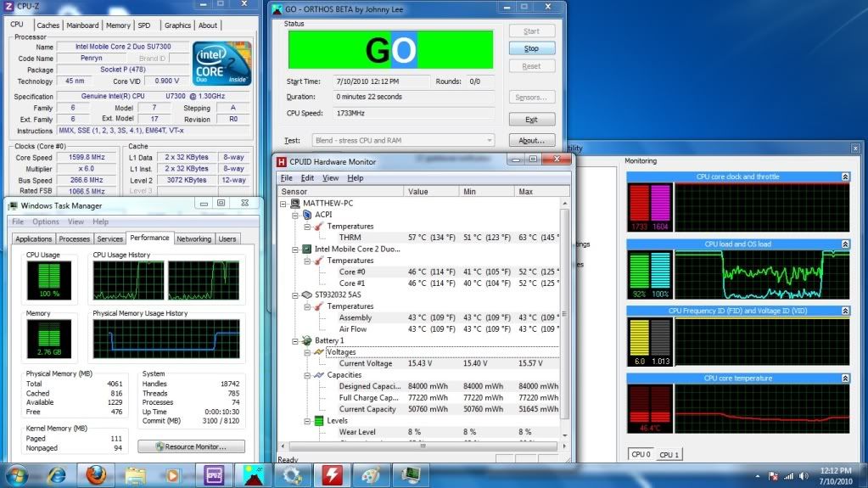Collapse the ST932032 5AS drive node
The height and width of the screenshot is (488, 868).
coord(295,294)
